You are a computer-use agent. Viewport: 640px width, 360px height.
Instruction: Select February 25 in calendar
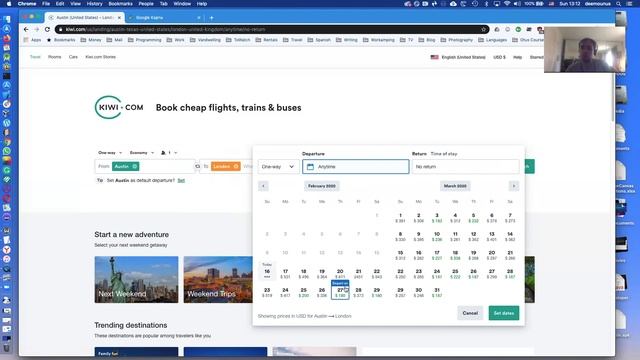(303, 292)
